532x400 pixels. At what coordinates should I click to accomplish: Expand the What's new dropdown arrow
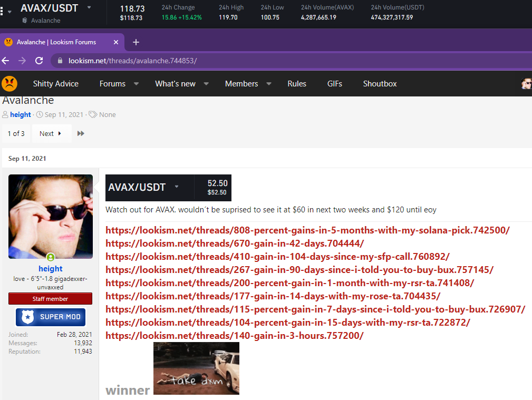click(206, 83)
